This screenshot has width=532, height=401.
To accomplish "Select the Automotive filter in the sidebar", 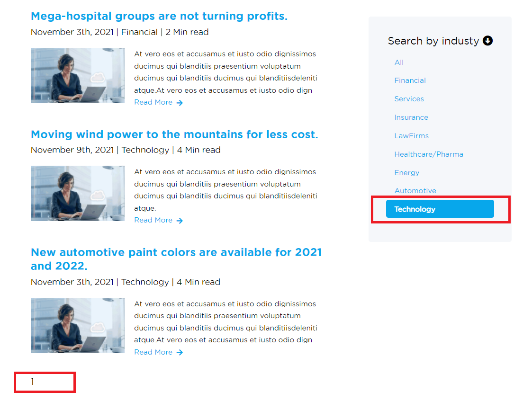I will point(415,190).
